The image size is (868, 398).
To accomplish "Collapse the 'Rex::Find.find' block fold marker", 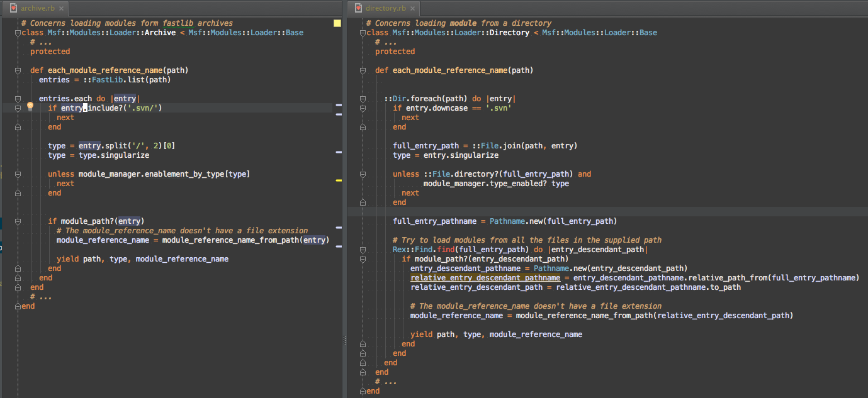I will point(363,250).
